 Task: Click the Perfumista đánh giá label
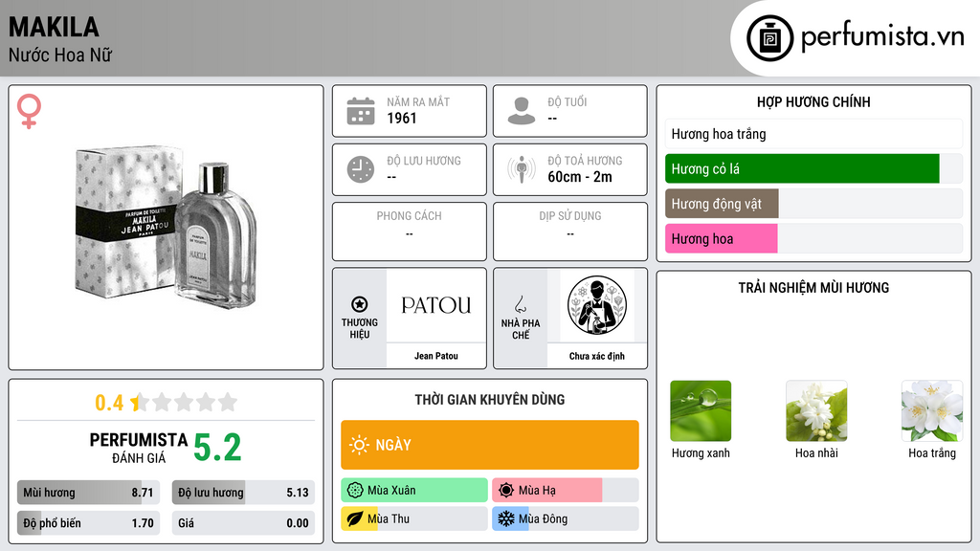(138, 448)
